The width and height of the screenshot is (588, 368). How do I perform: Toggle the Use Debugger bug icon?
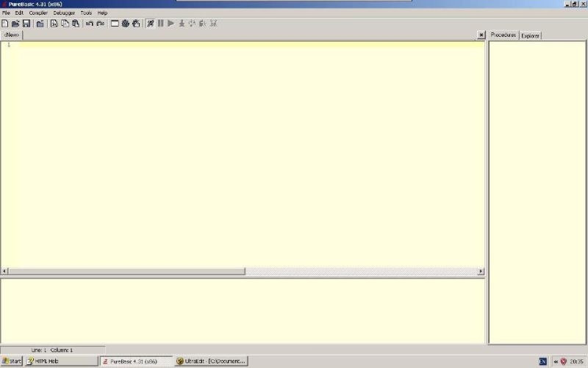151,24
